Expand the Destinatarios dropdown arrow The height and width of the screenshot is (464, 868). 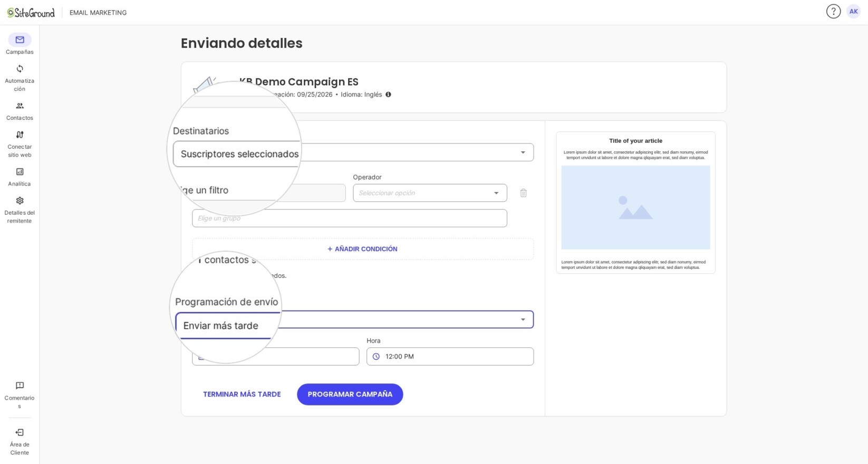[x=523, y=152]
